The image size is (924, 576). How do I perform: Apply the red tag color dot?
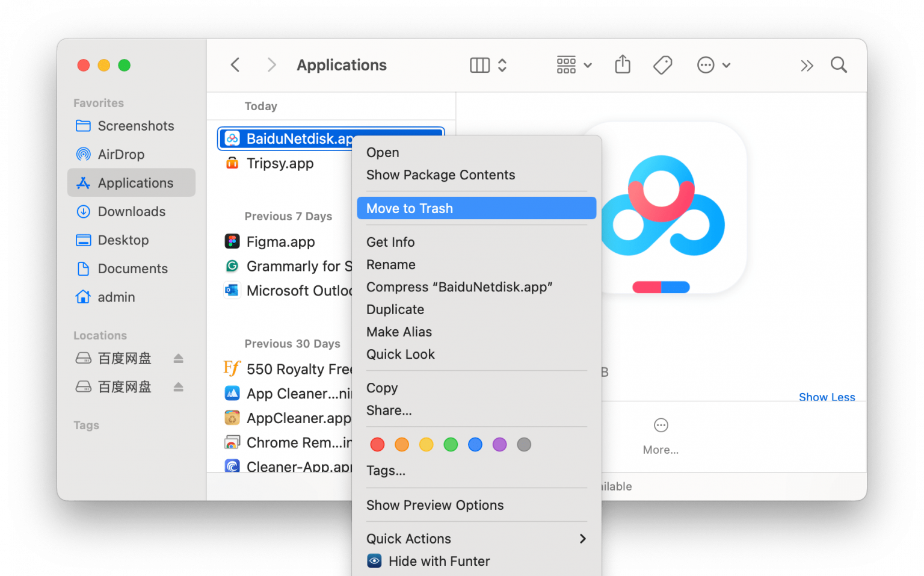(377, 445)
